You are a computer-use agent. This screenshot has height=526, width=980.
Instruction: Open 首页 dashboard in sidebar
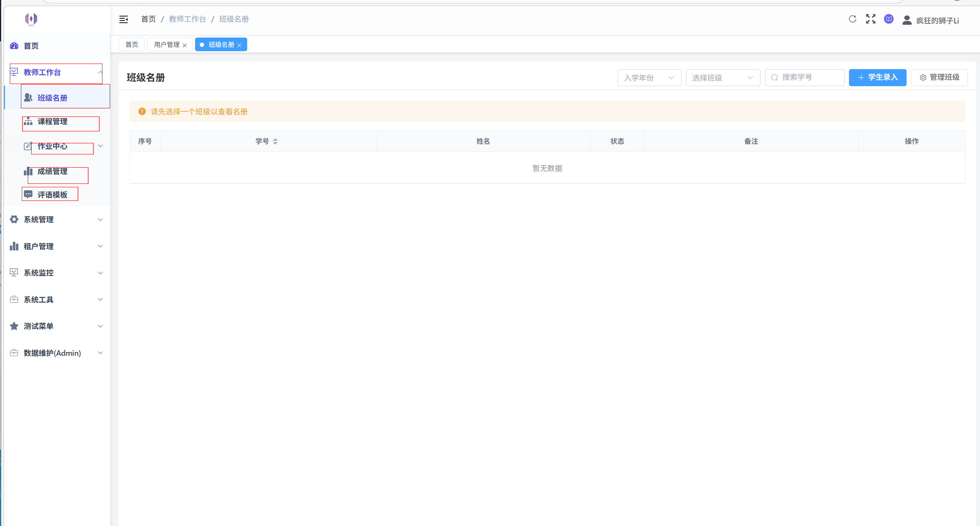31,46
